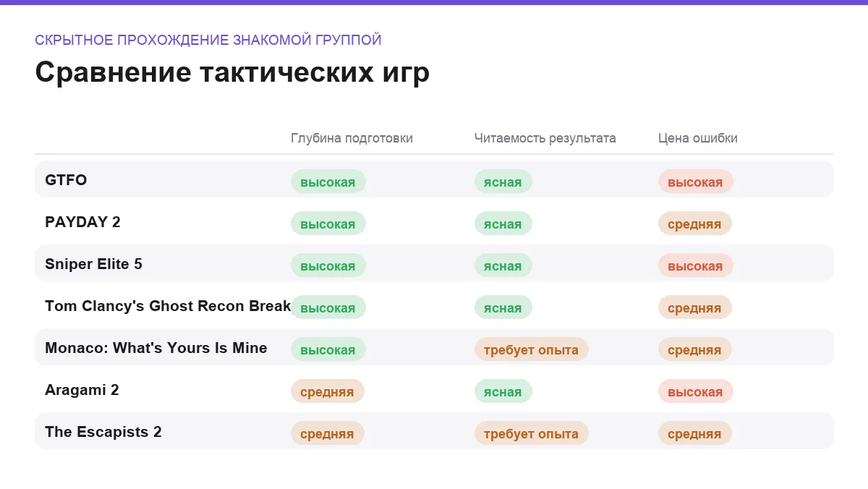The width and height of the screenshot is (868, 489).
Task: Click Ghost Recon's 'ясная' readability badge
Action: click(x=503, y=307)
